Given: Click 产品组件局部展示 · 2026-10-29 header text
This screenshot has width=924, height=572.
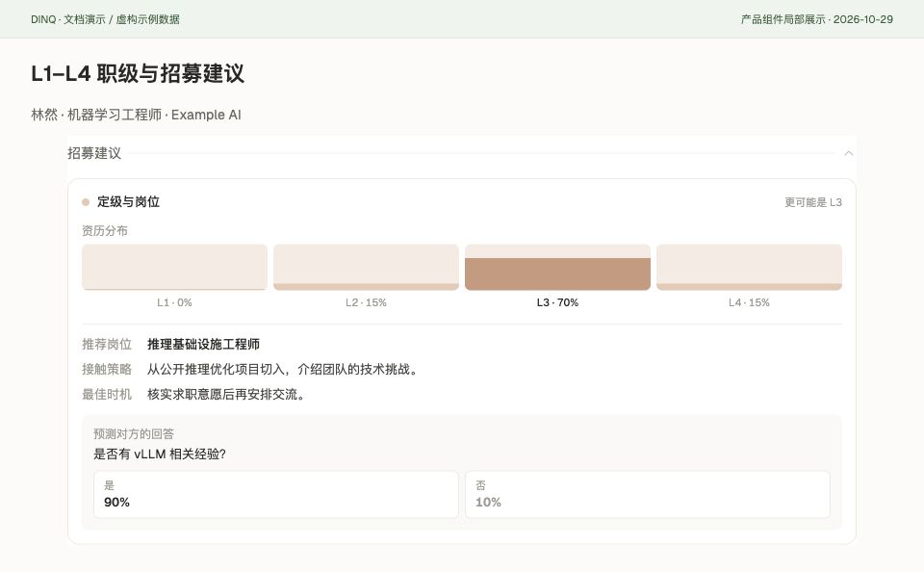Looking at the screenshot, I should click(817, 19).
